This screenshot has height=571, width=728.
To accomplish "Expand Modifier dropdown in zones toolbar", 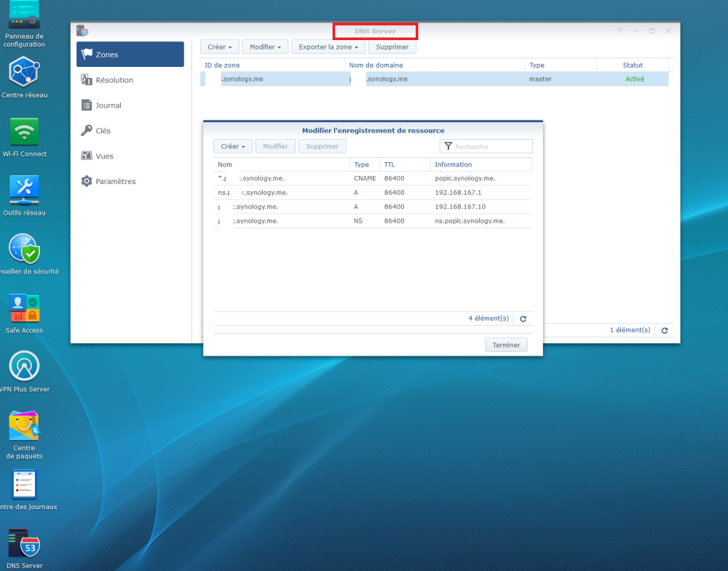I will (265, 47).
